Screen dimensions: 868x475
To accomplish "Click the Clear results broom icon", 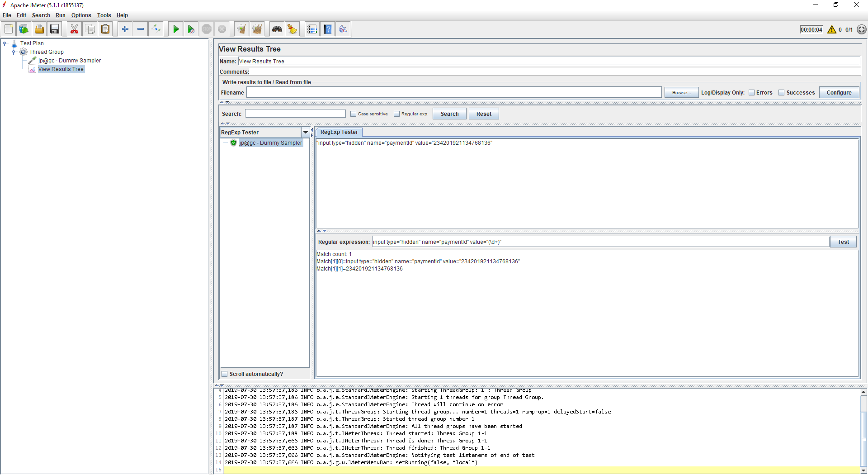I will tap(242, 29).
